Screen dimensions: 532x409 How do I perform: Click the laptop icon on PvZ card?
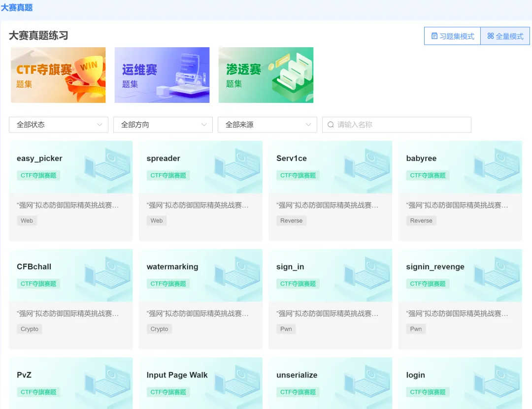point(107,381)
